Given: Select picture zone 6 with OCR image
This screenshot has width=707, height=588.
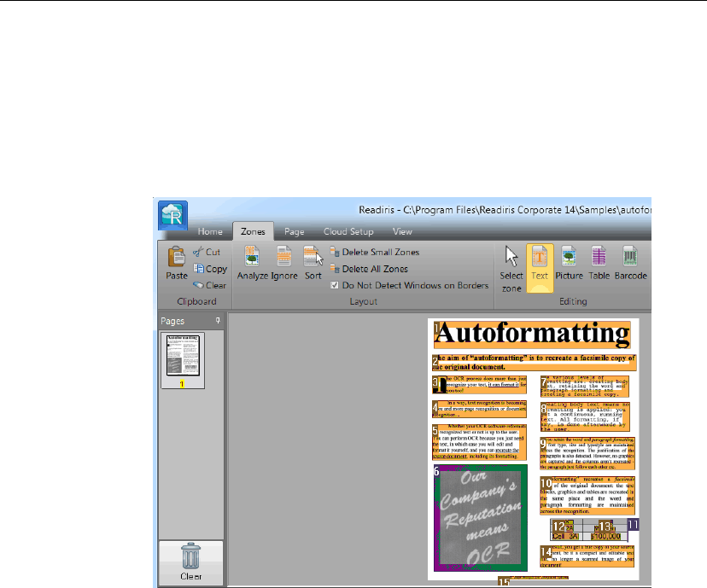Looking at the screenshot, I should [x=481, y=518].
